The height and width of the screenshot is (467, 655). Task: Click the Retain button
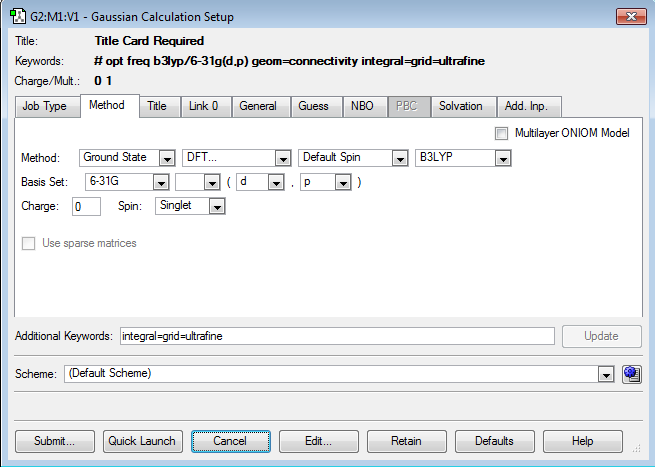[x=406, y=442]
